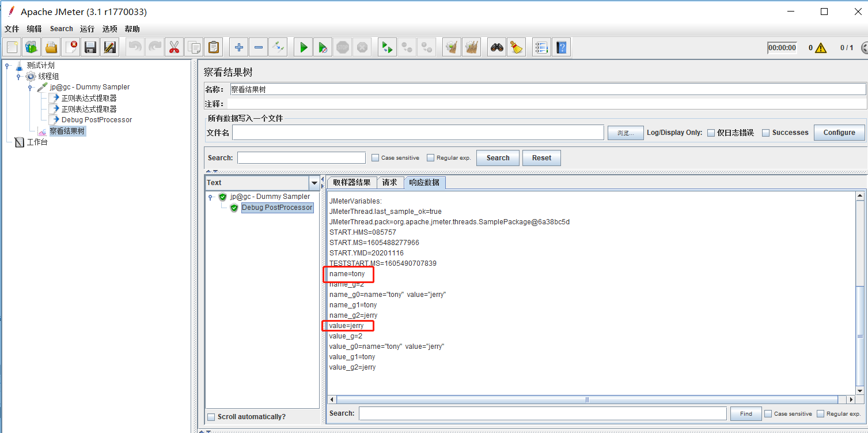Collapse jp@gc - Dummy Sampler node in test plan tree
The height and width of the screenshot is (433, 868).
click(30, 87)
